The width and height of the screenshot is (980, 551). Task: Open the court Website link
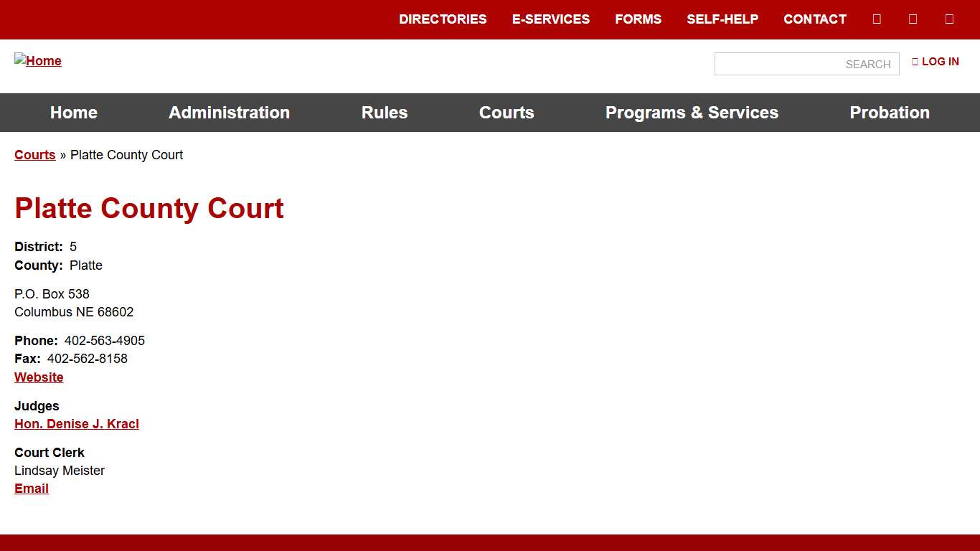coord(39,377)
